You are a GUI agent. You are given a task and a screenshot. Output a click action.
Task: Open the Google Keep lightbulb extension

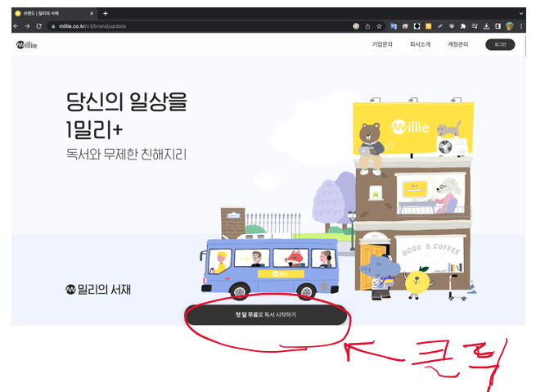(428, 26)
